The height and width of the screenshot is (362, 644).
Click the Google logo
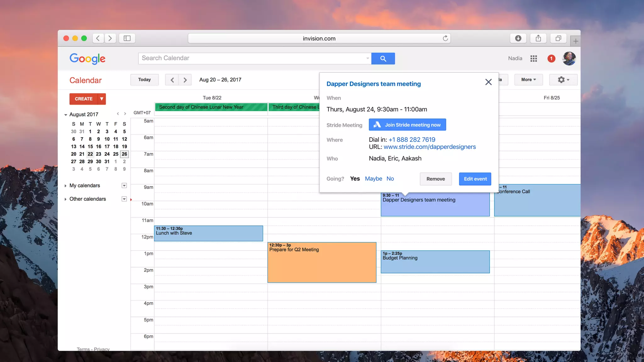coord(87,58)
